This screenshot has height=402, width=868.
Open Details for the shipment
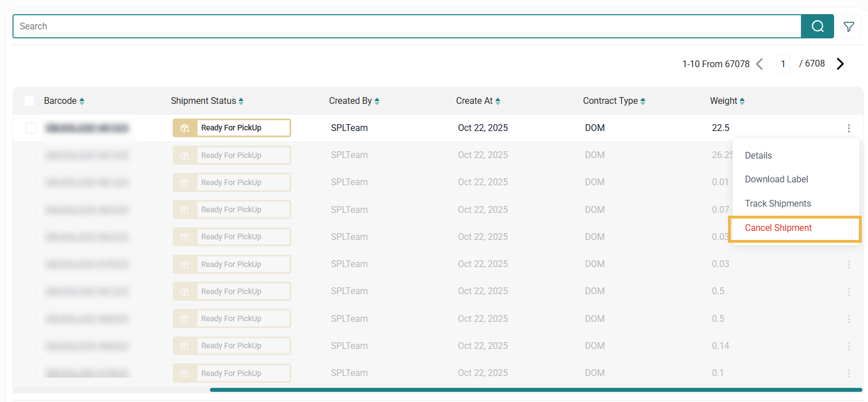tap(758, 156)
